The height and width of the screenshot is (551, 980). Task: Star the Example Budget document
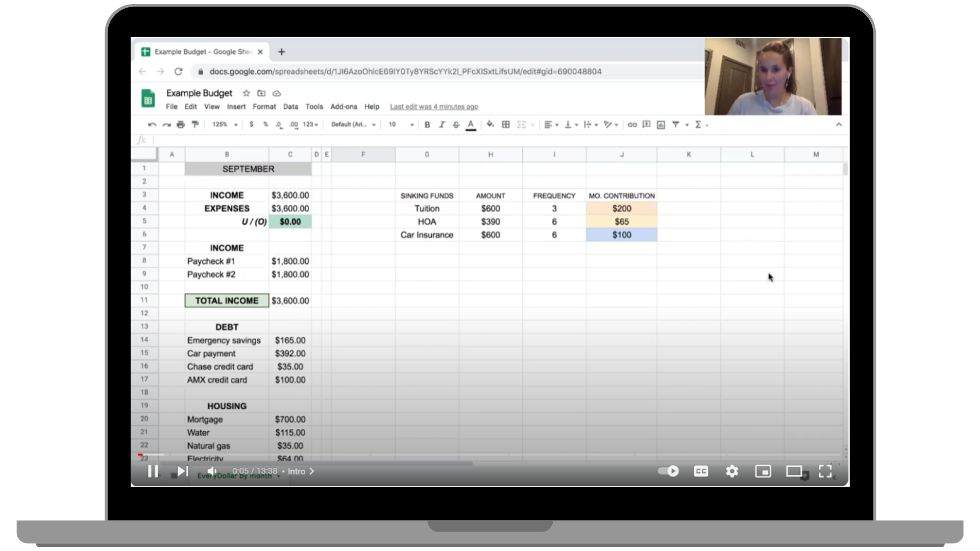point(247,93)
